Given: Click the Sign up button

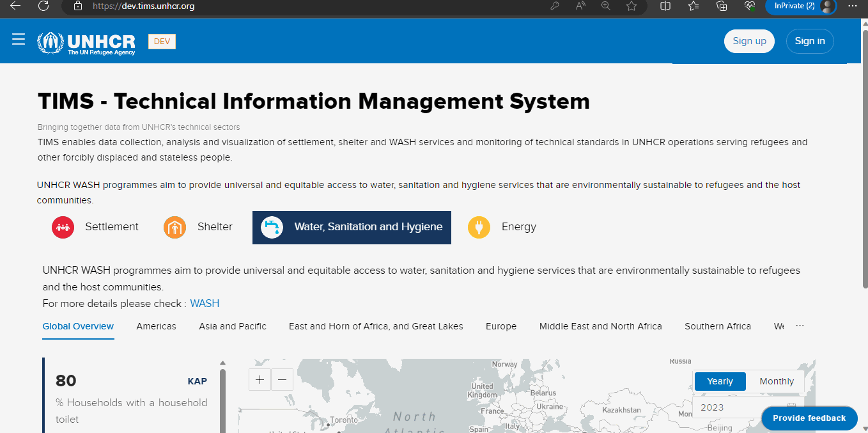Looking at the screenshot, I should [x=749, y=41].
